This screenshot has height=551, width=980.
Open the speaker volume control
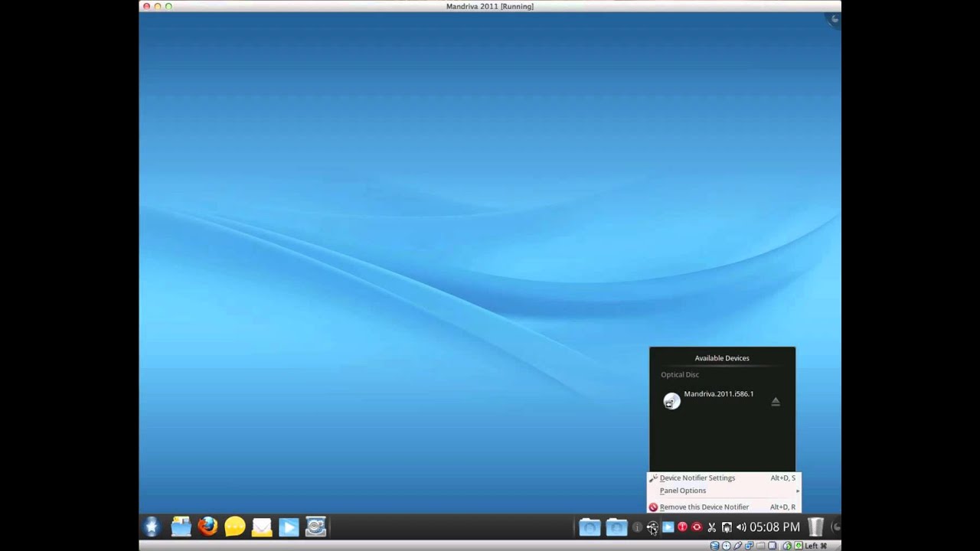coord(740,527)
